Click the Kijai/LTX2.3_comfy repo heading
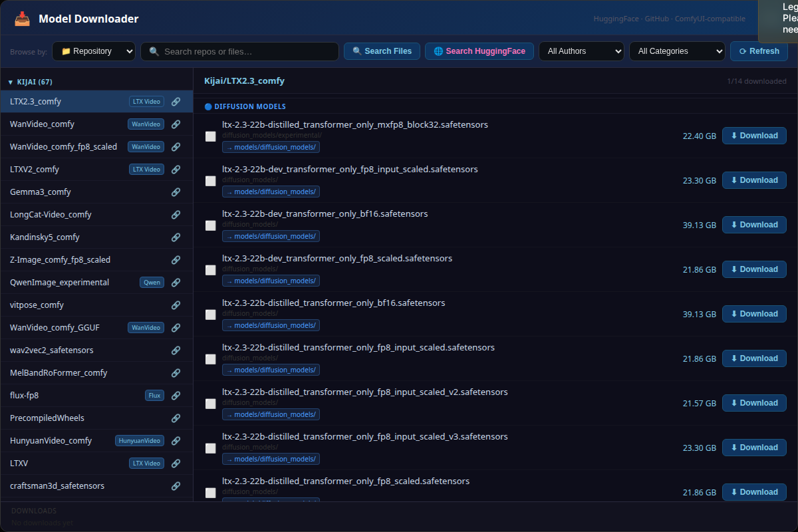This screenshot has width=798, height=532. point(244,81)
